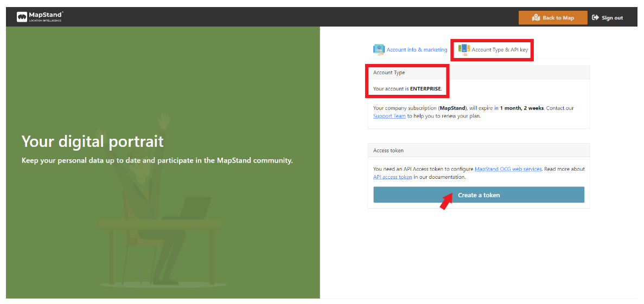This screenshot has height=304, width=644.
Task: Click the 'Your digital portrait' heading
Action: [92, 141]
